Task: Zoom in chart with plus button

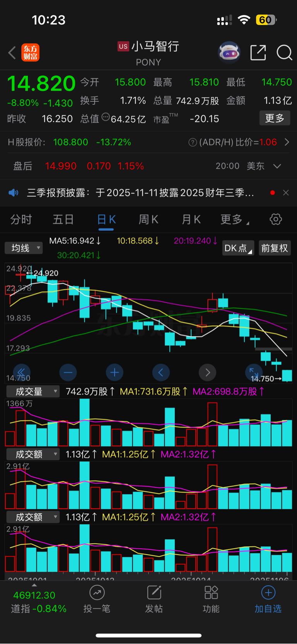Action: (114, 373)
